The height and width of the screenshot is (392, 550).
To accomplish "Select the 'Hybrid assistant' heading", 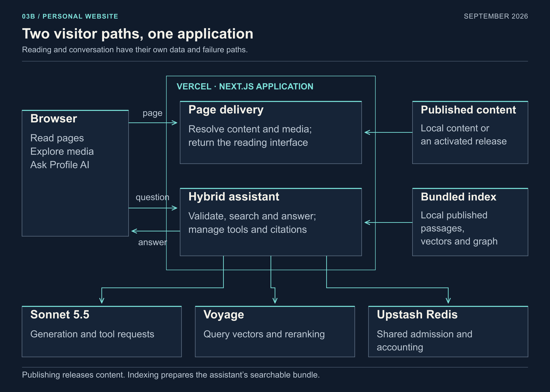I will pos(234,197).
